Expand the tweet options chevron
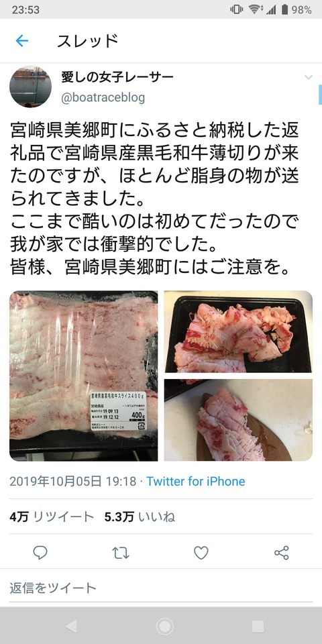The height and width of the screenshot is (644, 322). pyautogui.click(x=309, y=77)
